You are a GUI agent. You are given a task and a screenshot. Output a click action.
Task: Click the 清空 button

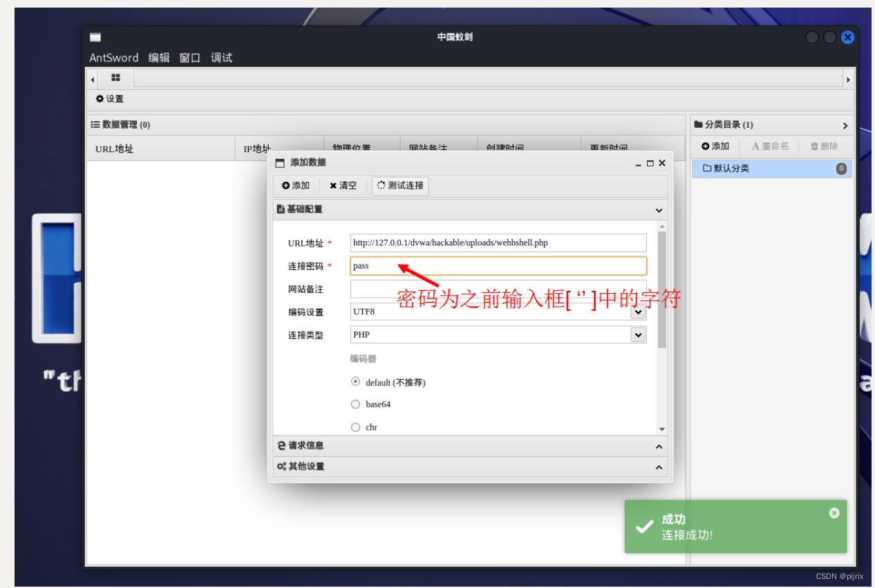point(344,186)
